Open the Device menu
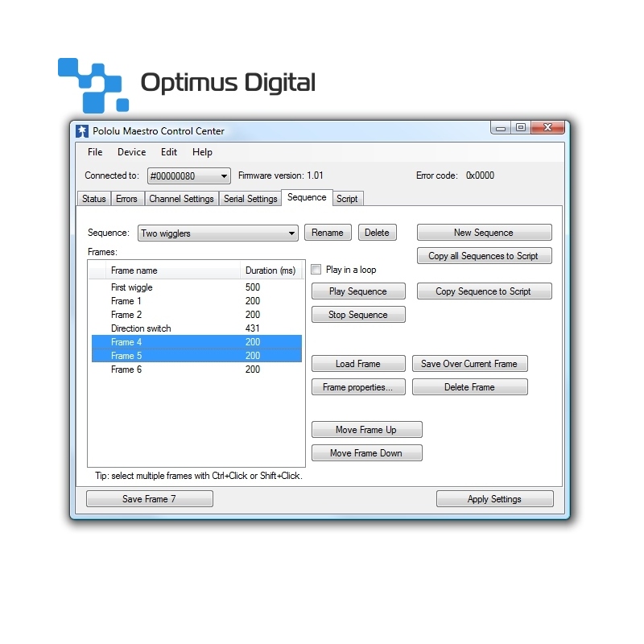 point(131,152)
